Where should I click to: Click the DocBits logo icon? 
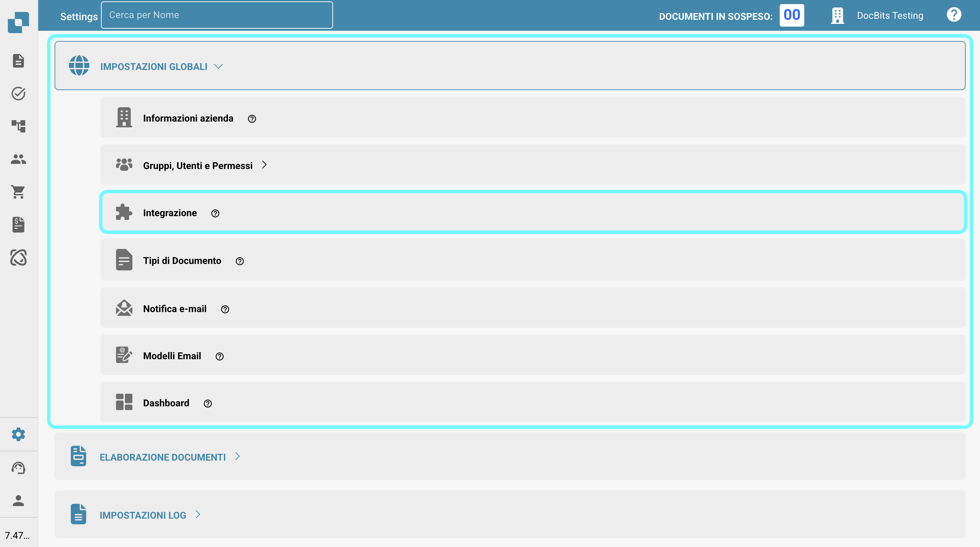(x=18, y=22)
